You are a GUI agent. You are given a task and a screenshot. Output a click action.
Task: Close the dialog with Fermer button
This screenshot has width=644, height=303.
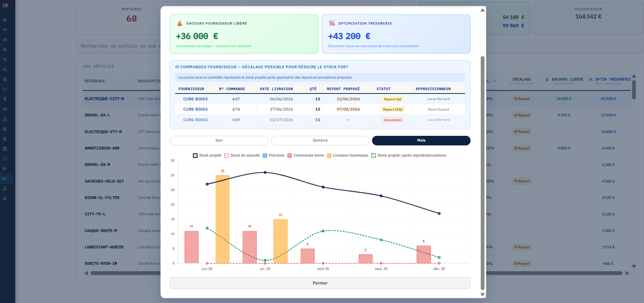(x=320, y=283)
